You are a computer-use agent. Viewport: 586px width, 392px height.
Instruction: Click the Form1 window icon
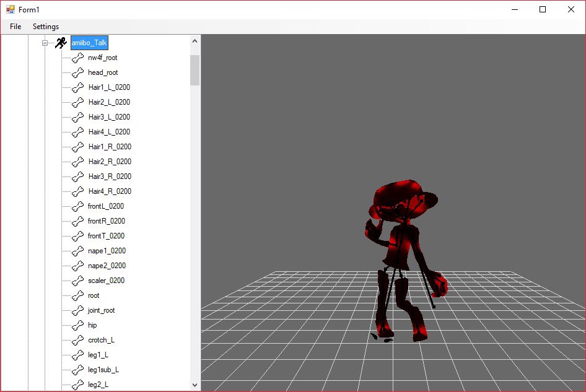tap(10, 10)
